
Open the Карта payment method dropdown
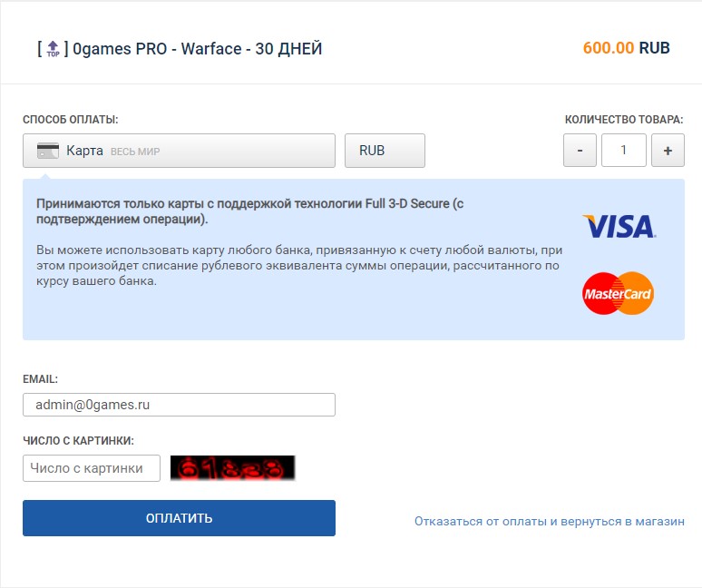coord(179,151)
